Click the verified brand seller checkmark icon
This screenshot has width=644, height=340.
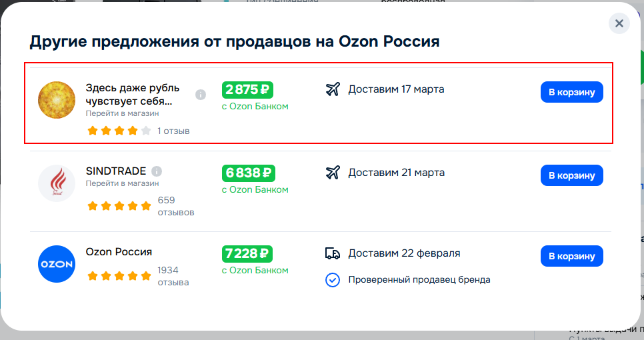coord(333,280)
